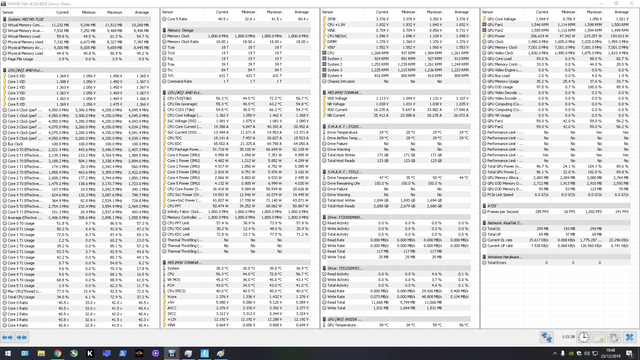This screenshot has width=640, height=360.
Task: Select the +12V voltage row
Action: click(x=236, y=319)
